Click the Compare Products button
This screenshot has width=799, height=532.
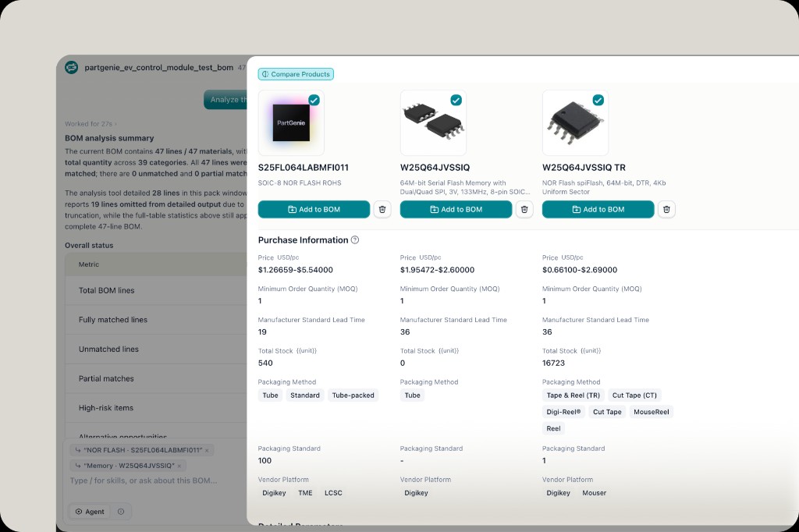296,74
